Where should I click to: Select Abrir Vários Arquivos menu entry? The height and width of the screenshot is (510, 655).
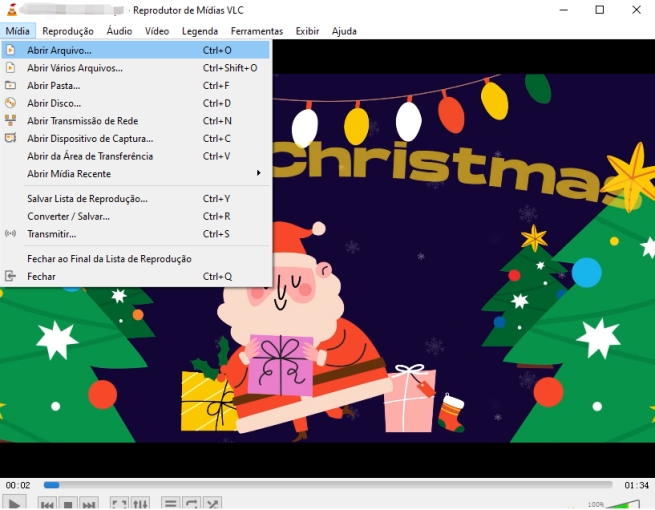click(x=75, y=68)
